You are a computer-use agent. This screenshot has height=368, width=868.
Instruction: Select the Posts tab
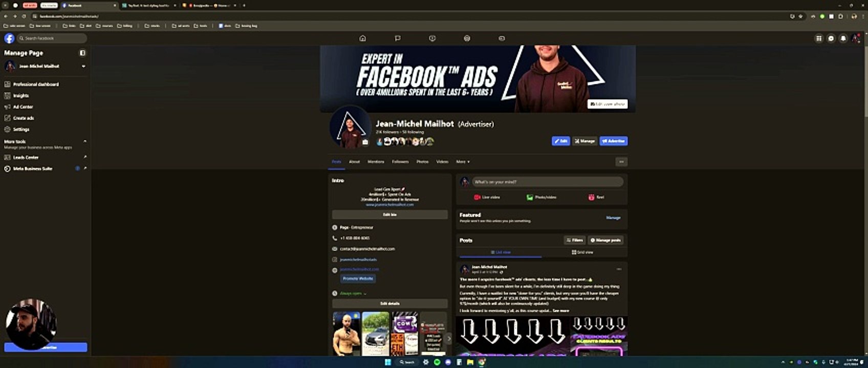tap(336, 162)
